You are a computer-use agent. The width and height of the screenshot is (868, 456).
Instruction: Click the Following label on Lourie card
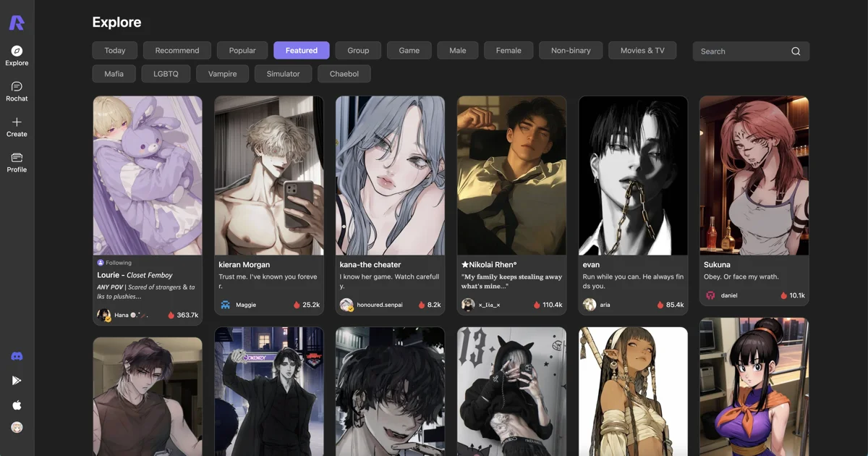[119, 263]
